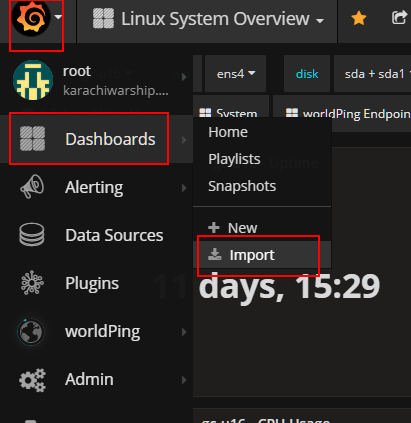Click the Dashboards grid icon in sidebar
The height and width of the screenshot is (423, 411).
point(32,138)
